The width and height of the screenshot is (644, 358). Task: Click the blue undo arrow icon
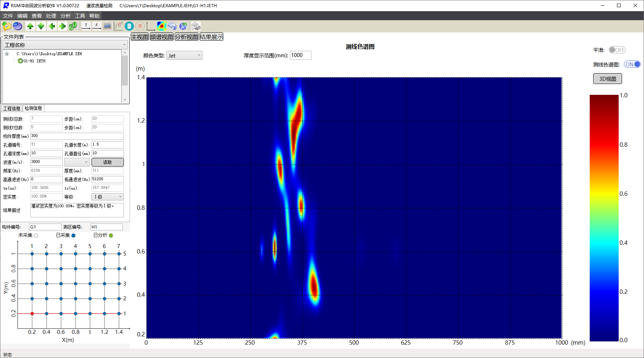[x=172, y=26]
